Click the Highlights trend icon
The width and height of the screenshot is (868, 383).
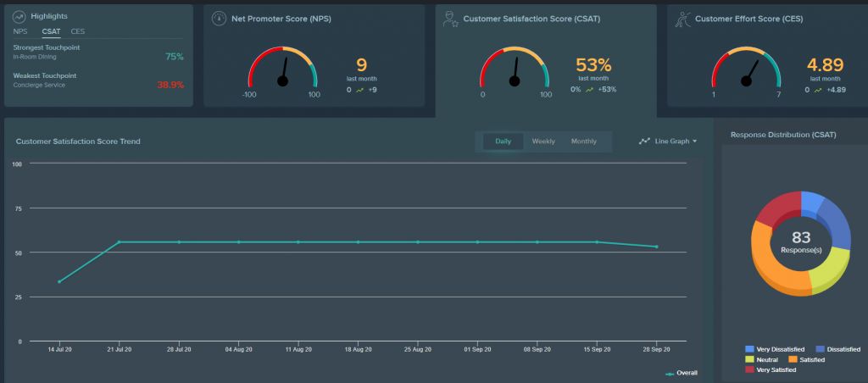point(19,16)
